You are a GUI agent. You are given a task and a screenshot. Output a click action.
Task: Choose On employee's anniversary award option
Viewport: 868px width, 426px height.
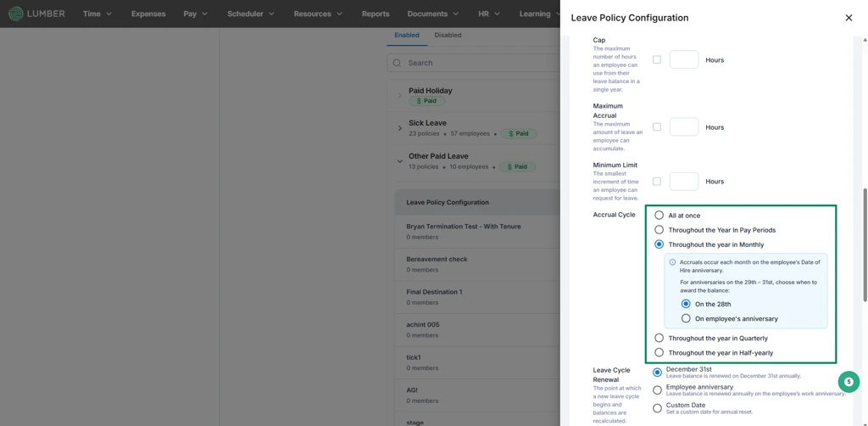686,318
